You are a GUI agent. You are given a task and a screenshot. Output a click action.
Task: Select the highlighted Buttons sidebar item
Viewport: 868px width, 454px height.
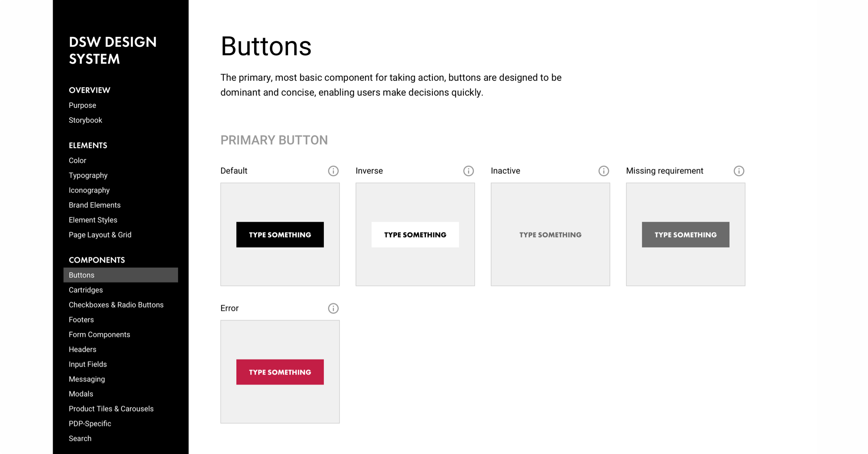click(121, 275)
